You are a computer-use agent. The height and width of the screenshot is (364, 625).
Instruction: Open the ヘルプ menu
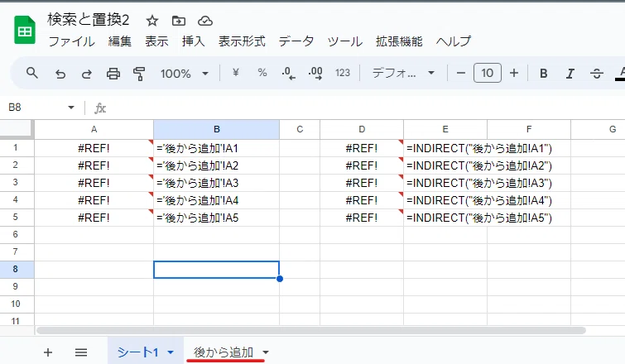453,41
